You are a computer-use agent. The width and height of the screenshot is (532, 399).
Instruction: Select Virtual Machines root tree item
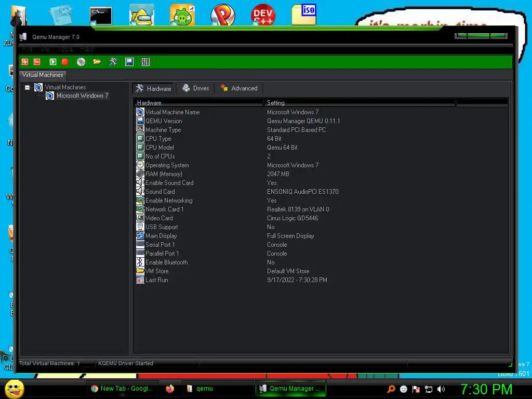click(65, 87)
